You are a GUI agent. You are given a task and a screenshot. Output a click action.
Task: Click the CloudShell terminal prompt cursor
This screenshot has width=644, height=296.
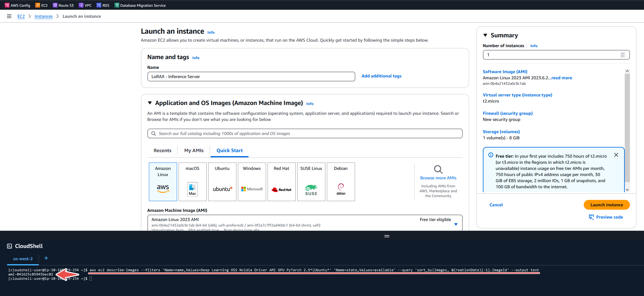(x=91, y=279)
